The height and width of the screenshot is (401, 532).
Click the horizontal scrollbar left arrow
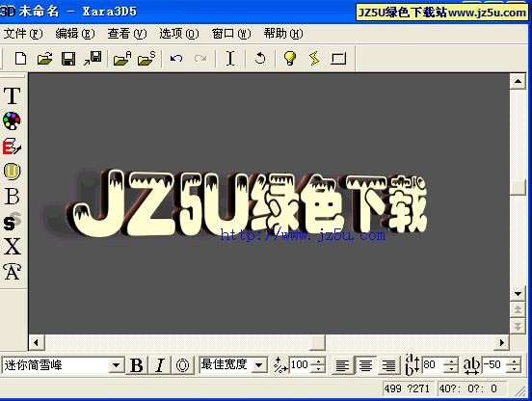(x=37, y=342)
